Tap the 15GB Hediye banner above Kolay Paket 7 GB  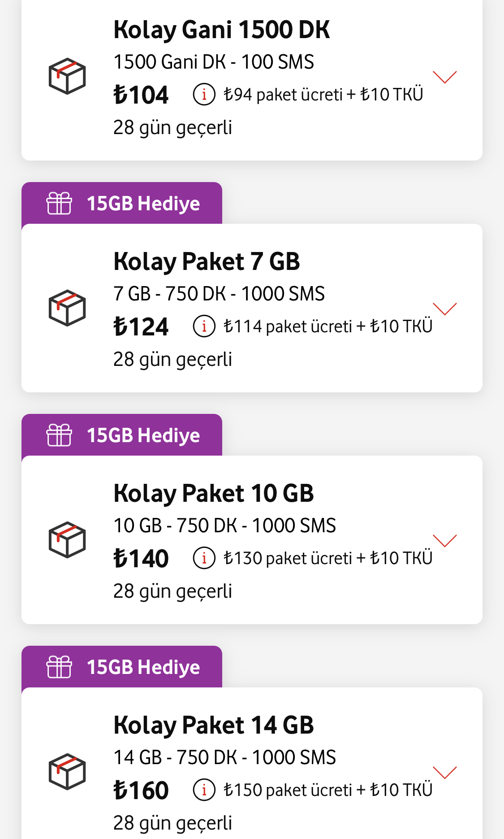click(x=122, y=203)
